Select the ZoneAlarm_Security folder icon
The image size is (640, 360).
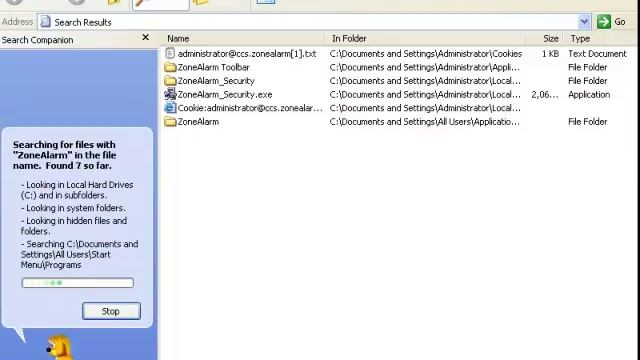(170, 81)
